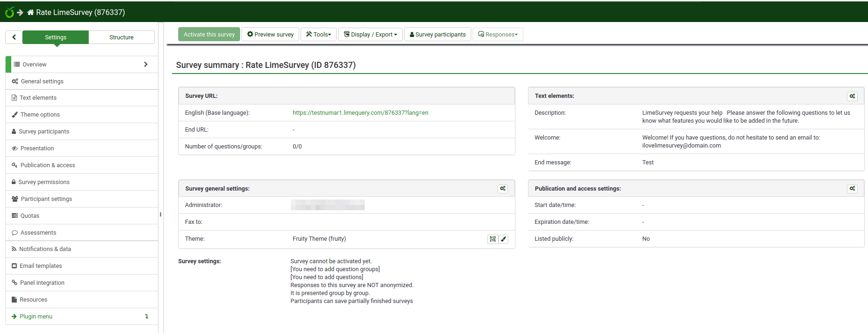Click gear icon in Survey general settings
Screen dimensions: 868x333
pos(502,189)
